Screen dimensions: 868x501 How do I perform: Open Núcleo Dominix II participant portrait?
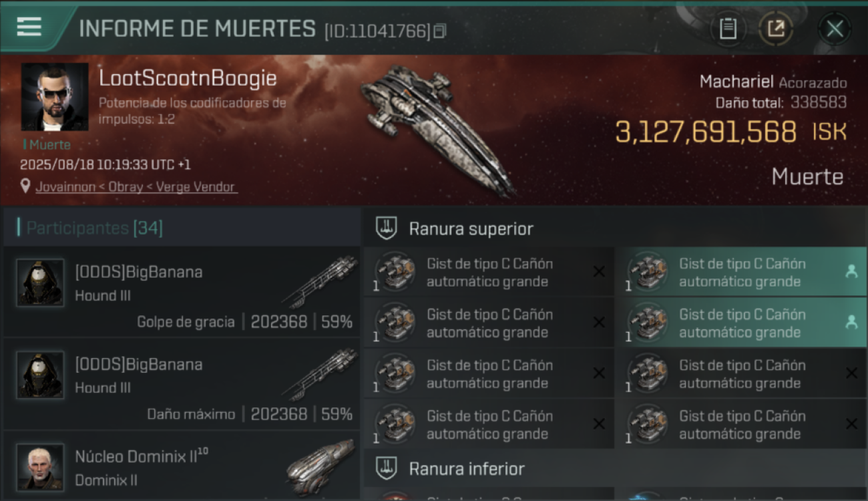pyautogui.click(x=40, y=467)
